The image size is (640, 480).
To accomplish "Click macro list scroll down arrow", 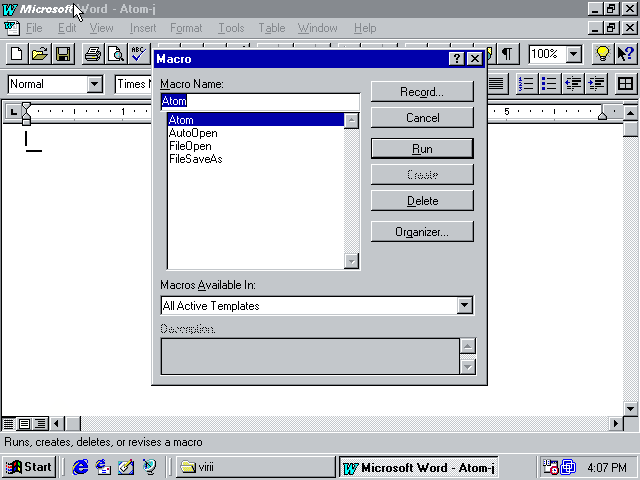I will pyautogui.click(x=351, y=261).
